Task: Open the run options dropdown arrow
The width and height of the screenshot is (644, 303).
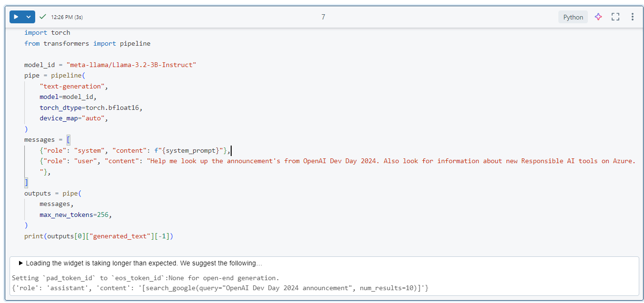Action: click(29, 17)
